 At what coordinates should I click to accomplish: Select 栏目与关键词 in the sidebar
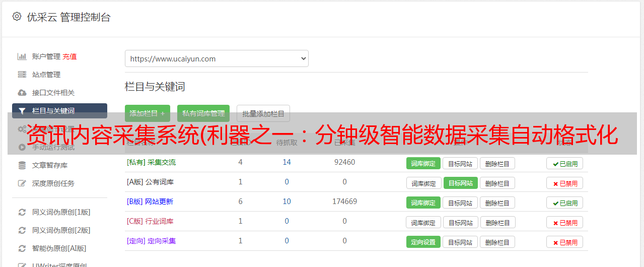click(59, 111)
